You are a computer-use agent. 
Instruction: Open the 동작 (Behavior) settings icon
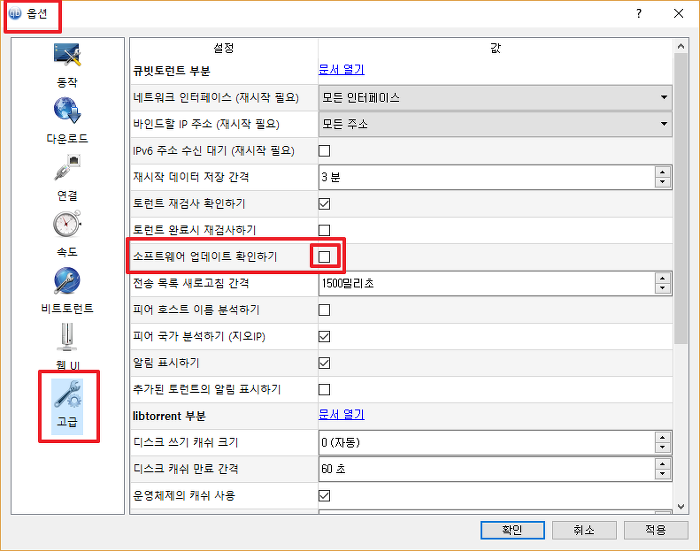coord(67,55)
